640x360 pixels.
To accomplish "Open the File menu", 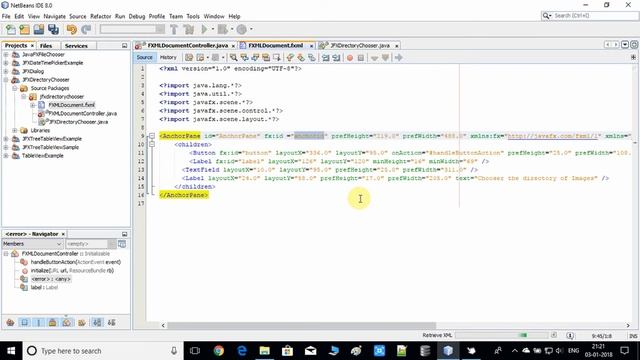I will click(6, 16).
